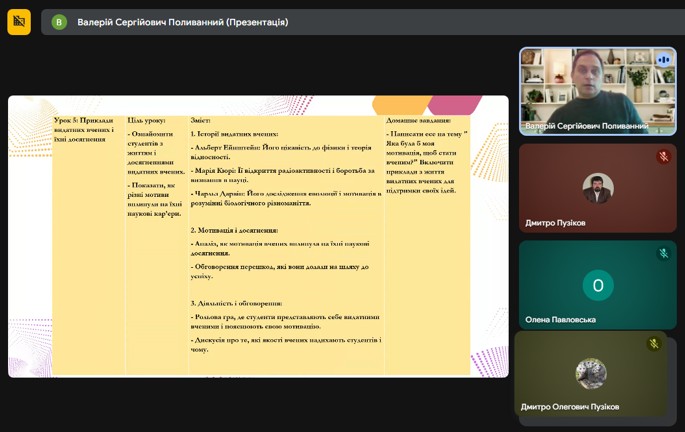Click the yellow stop-presenting icon at top left
This screenshot has height=432, width=685.
[x=19, y=21]
